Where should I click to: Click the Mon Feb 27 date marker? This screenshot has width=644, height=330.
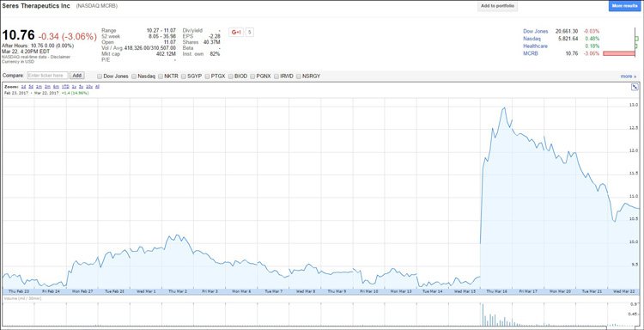[x=82, y=291]
